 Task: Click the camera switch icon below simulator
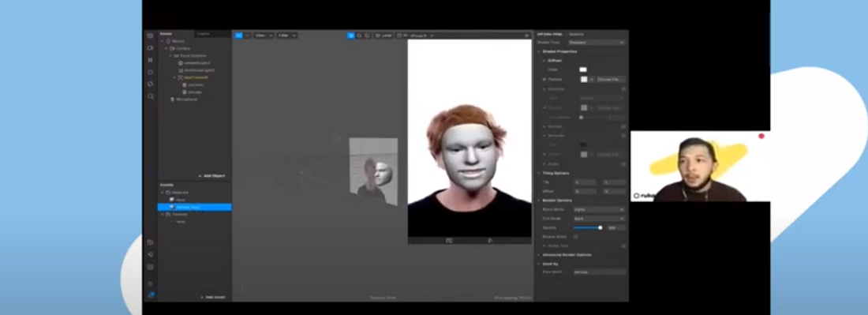tap(449, 241)
